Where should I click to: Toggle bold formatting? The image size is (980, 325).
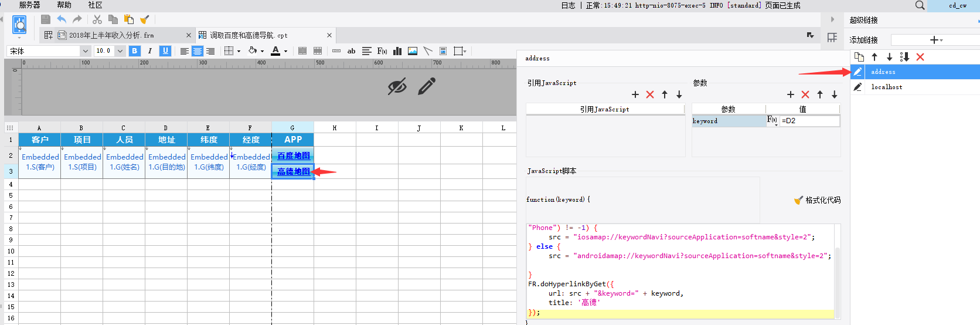point(135,51)
